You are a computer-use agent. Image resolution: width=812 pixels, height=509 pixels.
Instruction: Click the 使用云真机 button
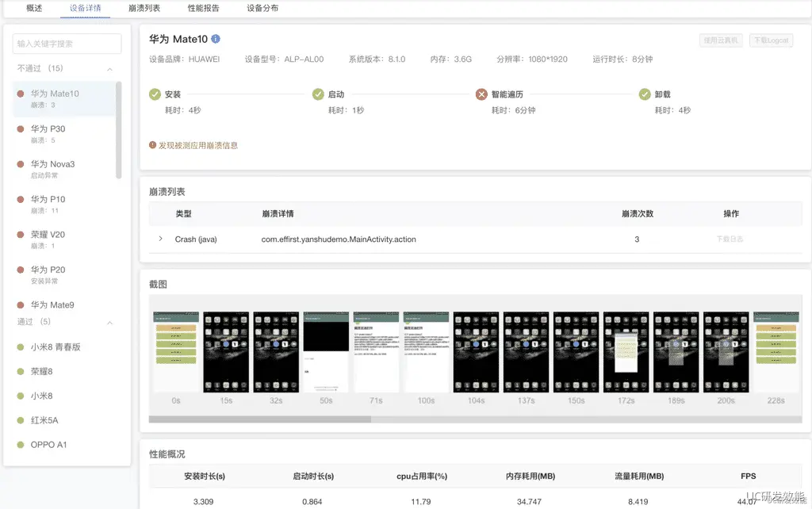pyautogui.click(x=720, y=40)
